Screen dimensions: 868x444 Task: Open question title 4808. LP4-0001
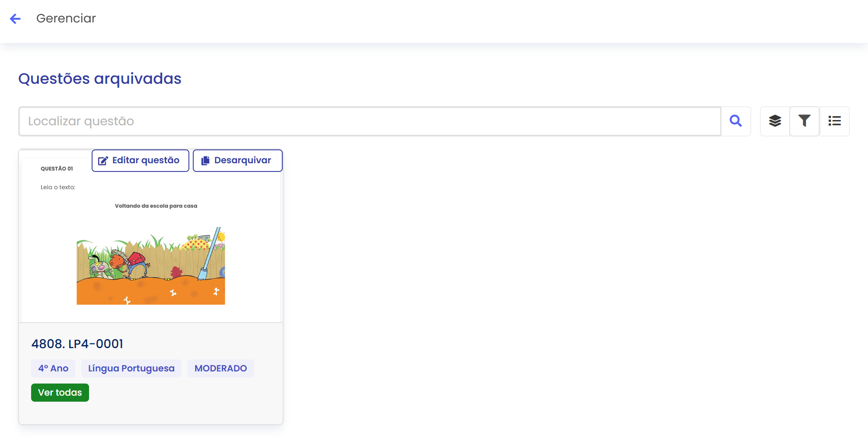(77, 344)
